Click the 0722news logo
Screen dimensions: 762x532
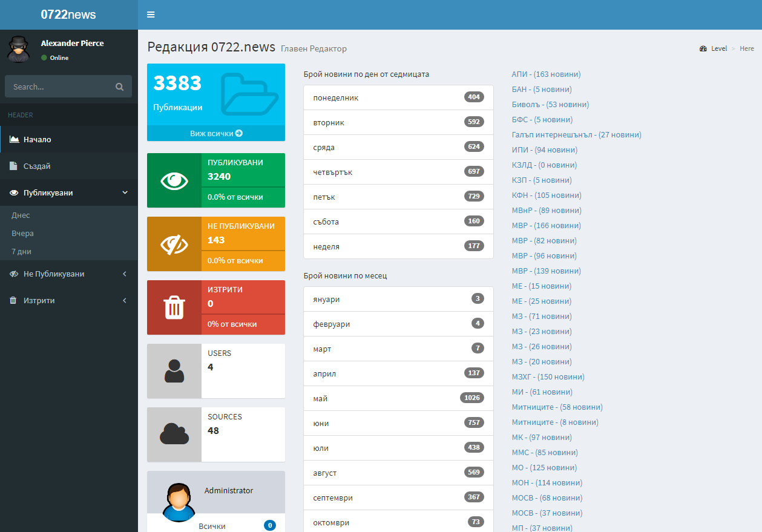tap(68, 15)
